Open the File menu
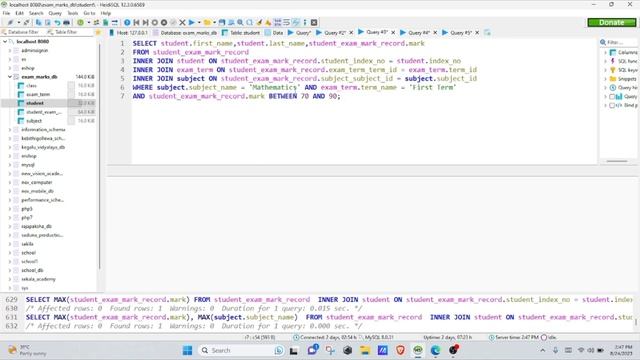640x360 pixels. tap(6, 13)
